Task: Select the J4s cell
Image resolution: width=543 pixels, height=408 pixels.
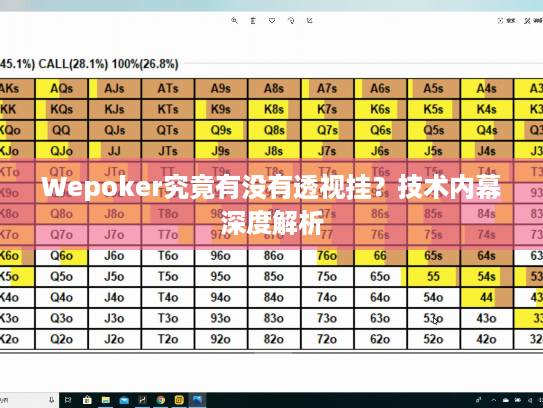Action: pyautogui.click(x=487, y=151)
